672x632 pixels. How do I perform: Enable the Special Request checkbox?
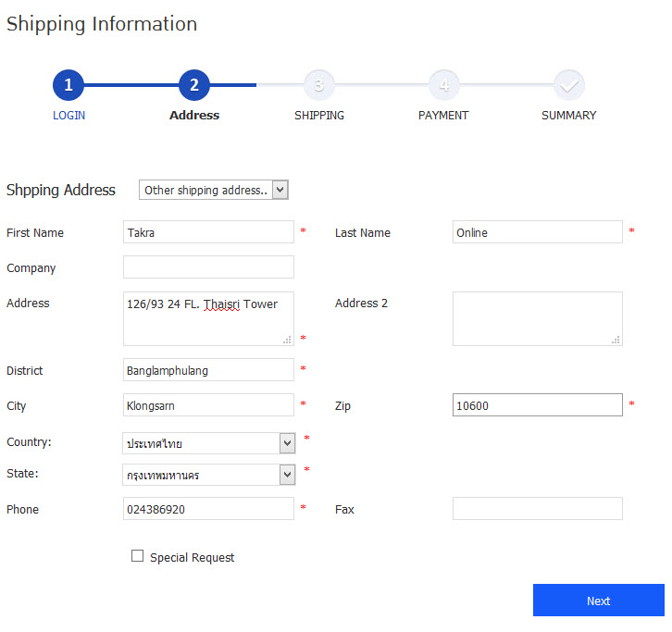pos(138,556)
